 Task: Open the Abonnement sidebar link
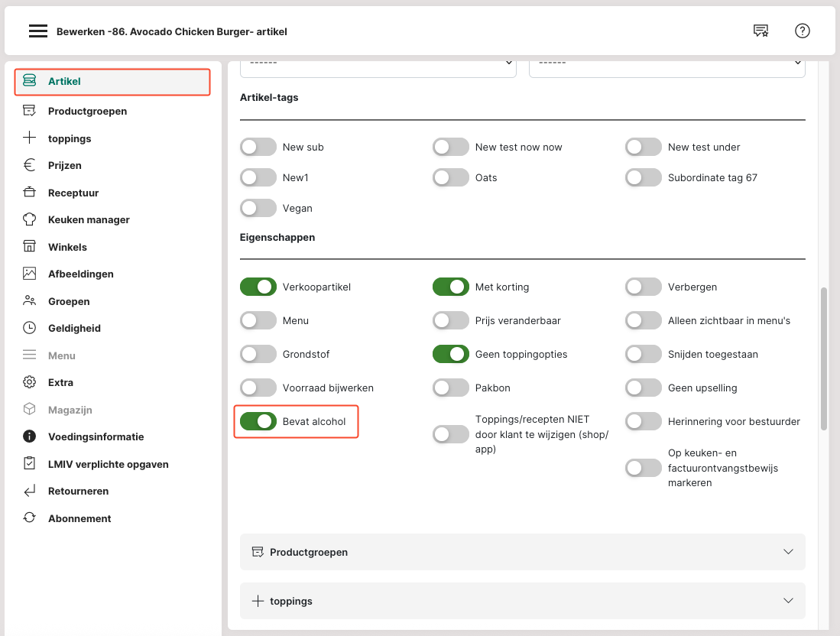pos(79,518)
